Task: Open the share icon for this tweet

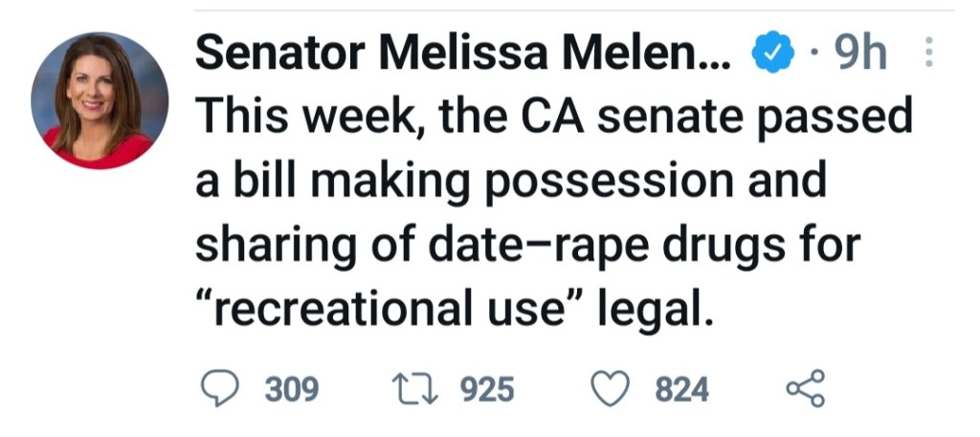Action: pyautogui.click(x=804, y=389)
